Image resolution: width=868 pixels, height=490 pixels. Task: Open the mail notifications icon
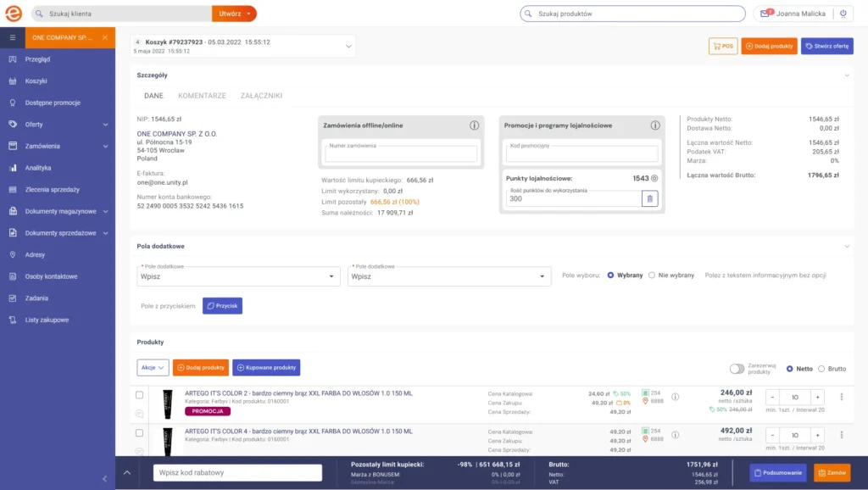click(x=765, y=14)
